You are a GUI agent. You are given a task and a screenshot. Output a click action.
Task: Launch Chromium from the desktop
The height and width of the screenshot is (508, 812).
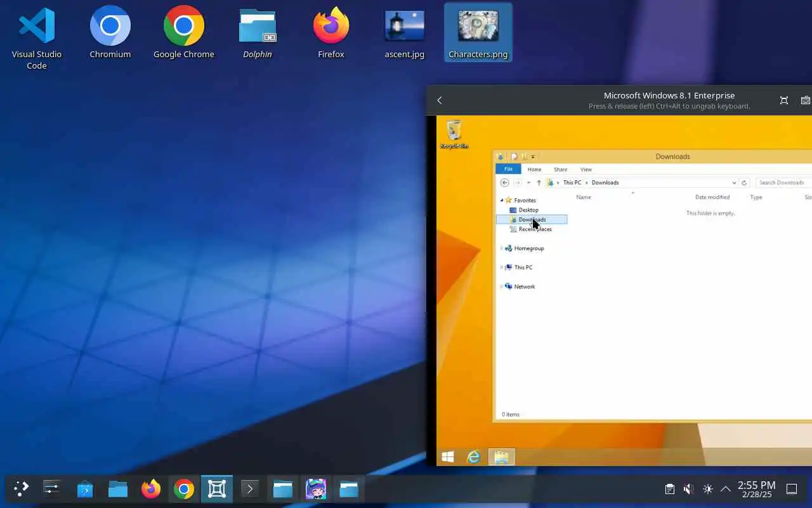[110, 33]
